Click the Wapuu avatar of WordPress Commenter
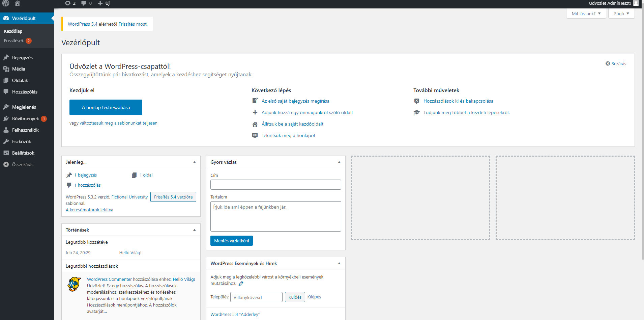This screenshot has width=644, height=320. tap(74, 284)
